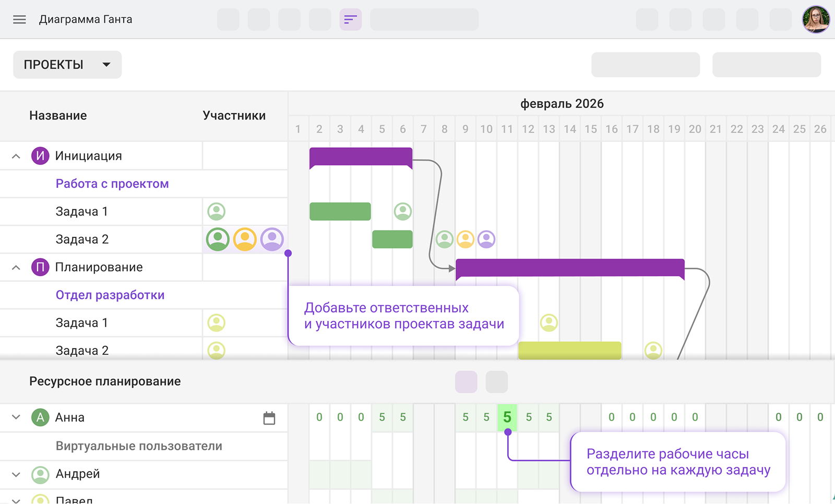Viewport: 835px width, 504px height.
Task: Toggle the purple Ресурсное планирование switch button
Action: click(x=466, y=382)
